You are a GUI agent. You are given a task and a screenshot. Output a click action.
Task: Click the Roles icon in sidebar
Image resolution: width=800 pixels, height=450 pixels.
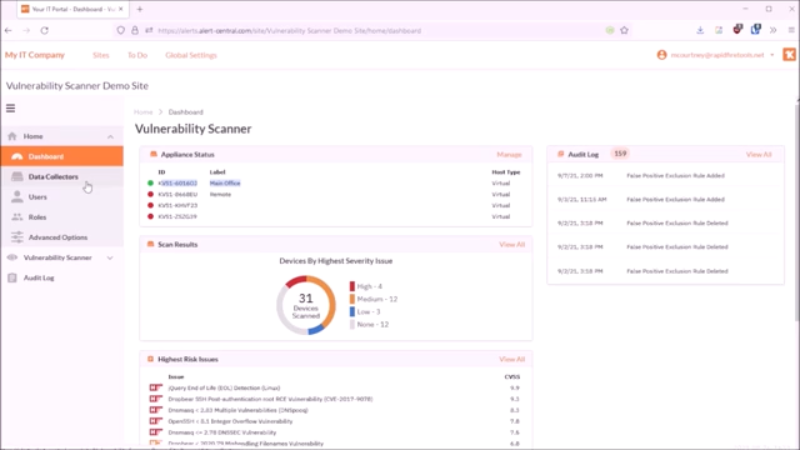click(16, 217)
